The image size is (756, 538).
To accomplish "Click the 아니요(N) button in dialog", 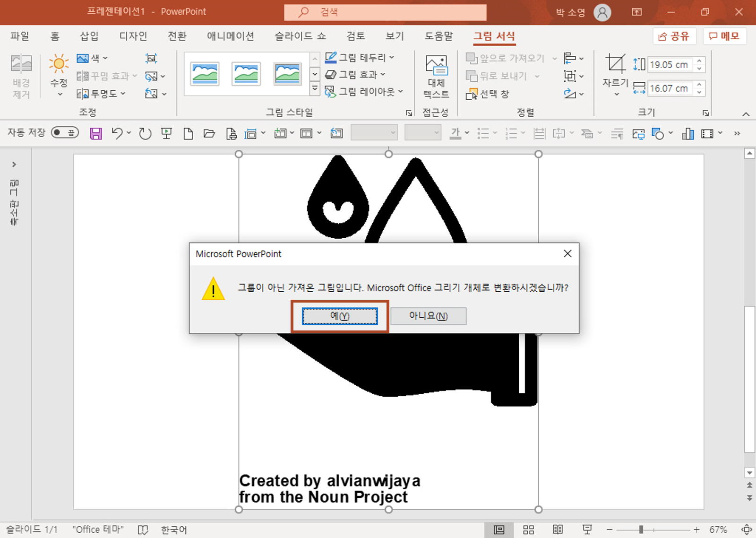I will pyautogui.click(x=428, y=316).
